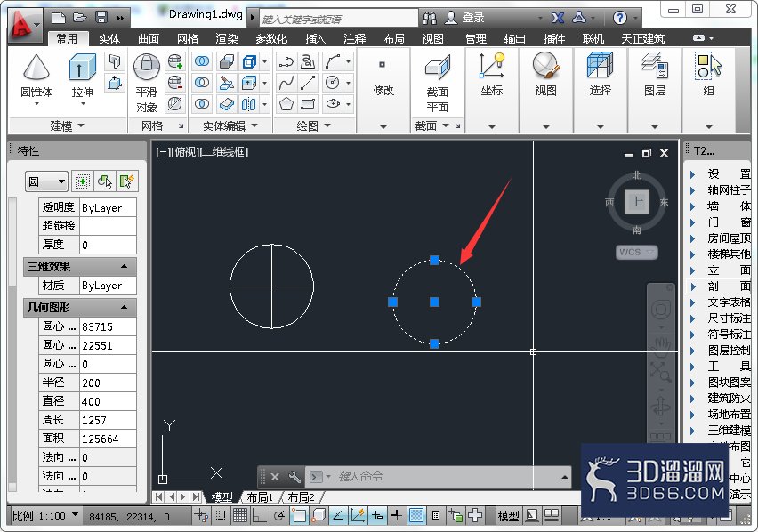Collapse the 几何图形 properties section
Viewport: 758px width, 532px height.
(x=125, y=307)
